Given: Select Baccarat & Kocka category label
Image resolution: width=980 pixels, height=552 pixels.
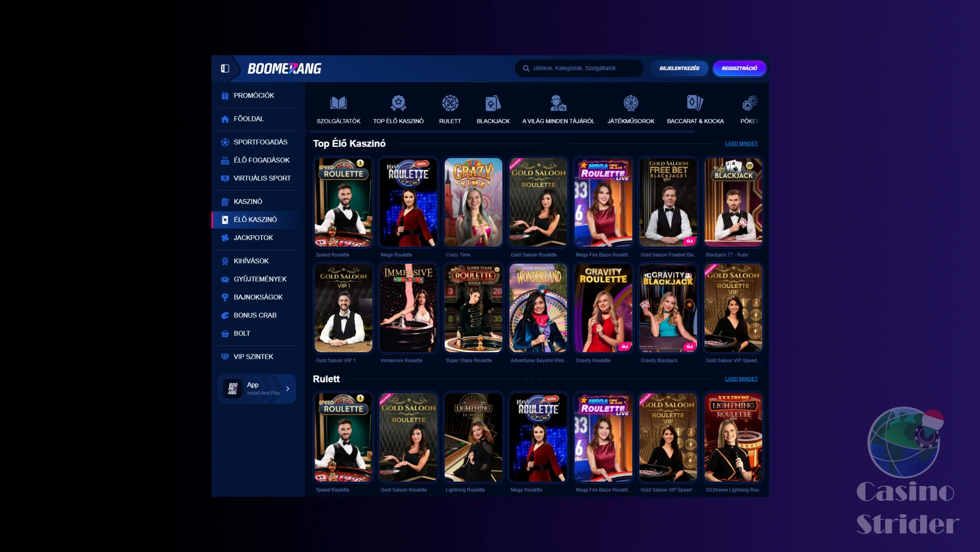Looking at the screenshot, I should [695, 121].
